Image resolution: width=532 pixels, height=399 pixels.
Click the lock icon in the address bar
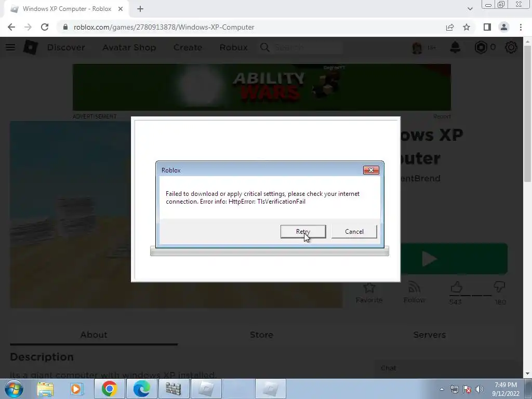click(x=65, y=27)
